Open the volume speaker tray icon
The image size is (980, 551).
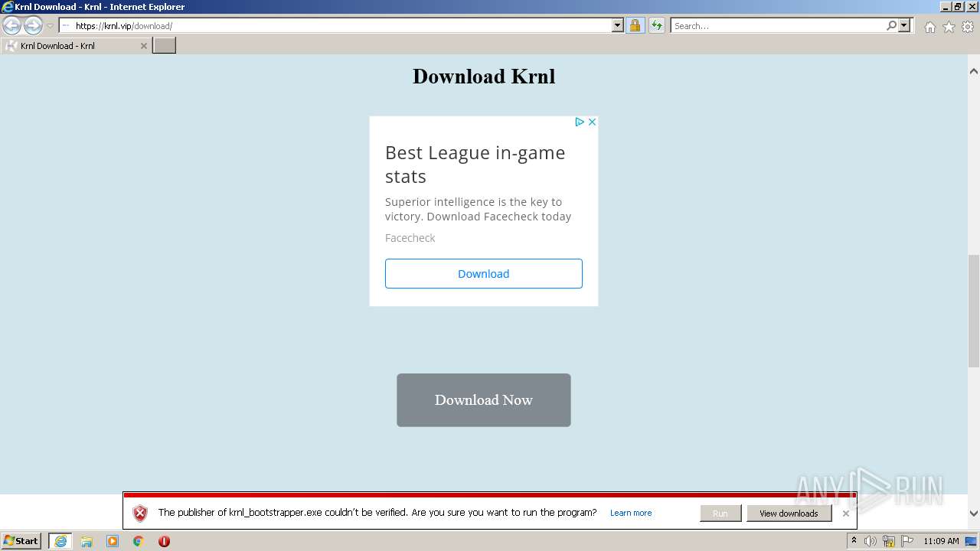pos(871,541)
